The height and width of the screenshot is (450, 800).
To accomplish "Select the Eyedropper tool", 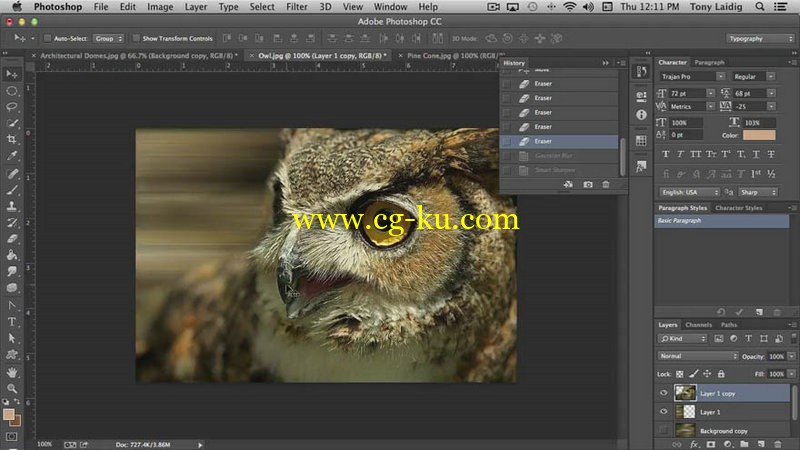I will tap(12, 156).
